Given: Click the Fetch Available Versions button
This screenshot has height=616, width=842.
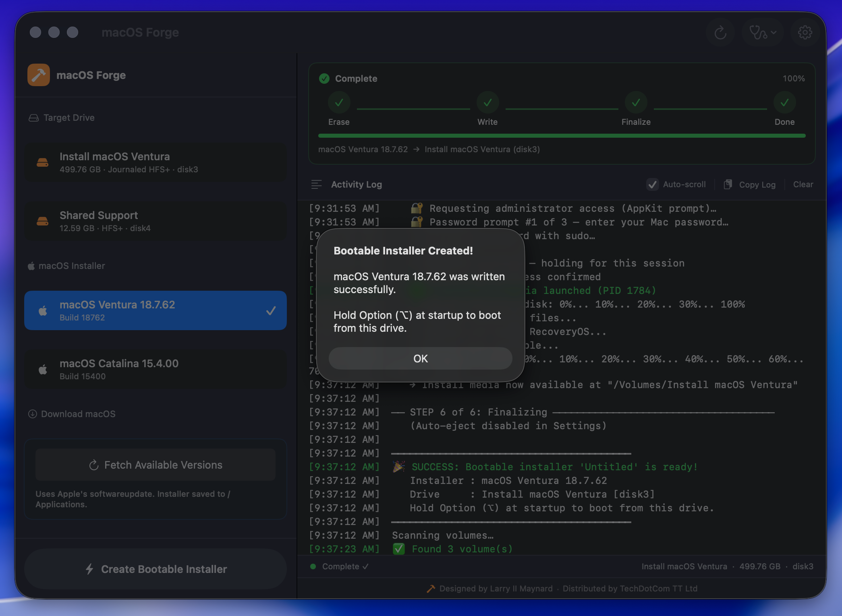Looking at the screenshot, I should coord(156,465).
